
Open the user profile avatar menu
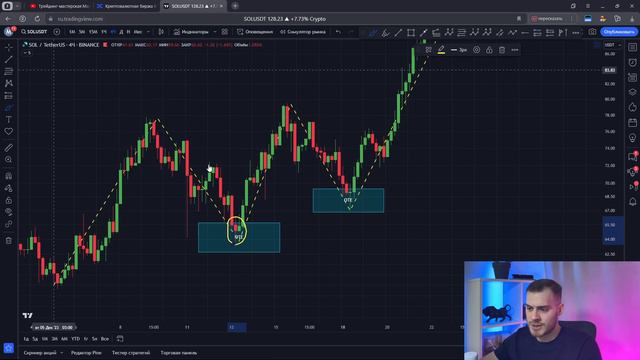[9, 32]
